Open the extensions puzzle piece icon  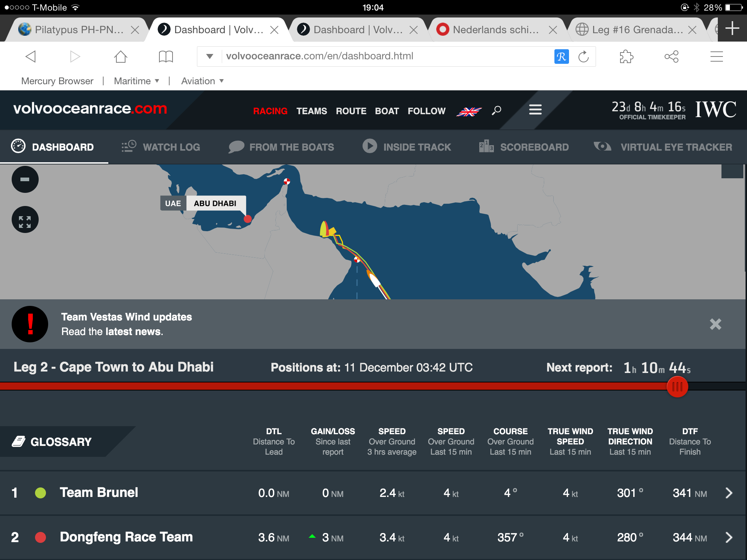(x=626, y=57)
